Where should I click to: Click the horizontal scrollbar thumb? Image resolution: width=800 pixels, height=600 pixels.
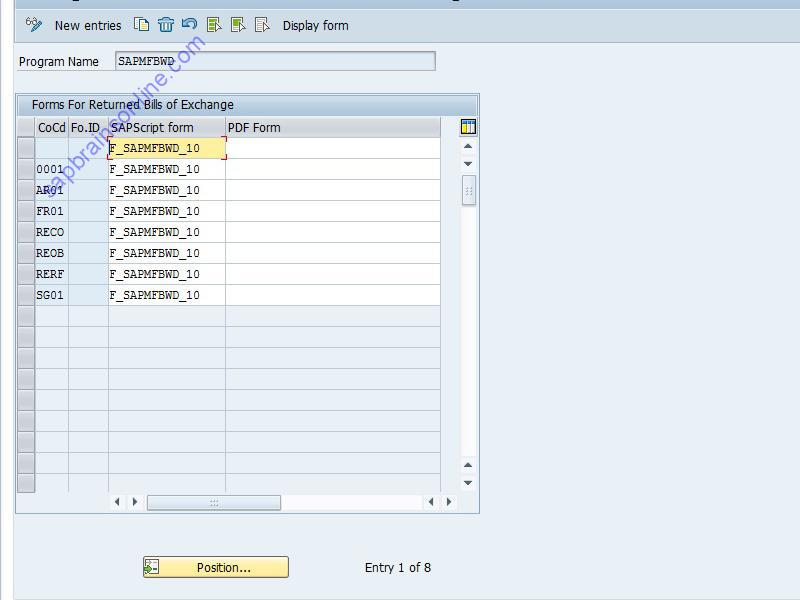click(x=214, y=503)
